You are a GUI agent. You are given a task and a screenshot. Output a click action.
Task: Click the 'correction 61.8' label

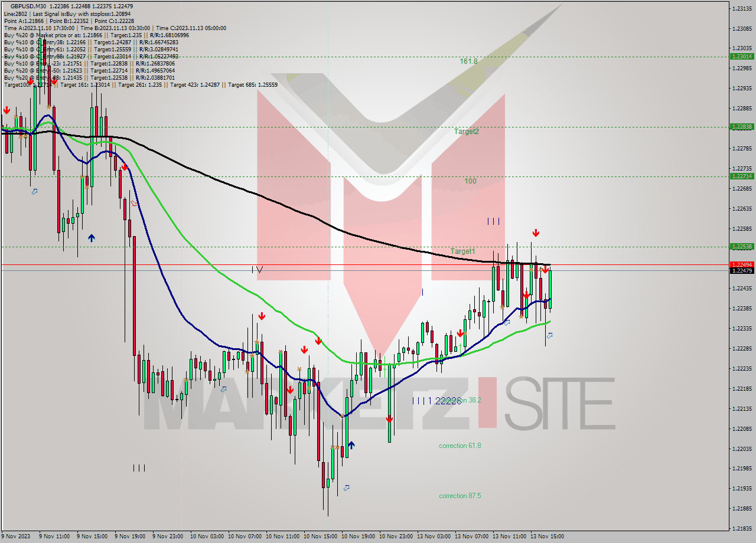click(460, 446)
